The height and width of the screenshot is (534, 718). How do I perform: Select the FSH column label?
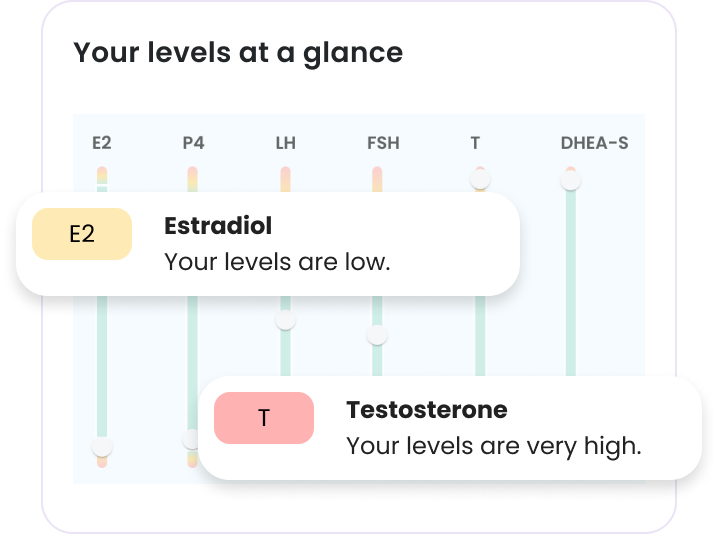click(383, 143)
